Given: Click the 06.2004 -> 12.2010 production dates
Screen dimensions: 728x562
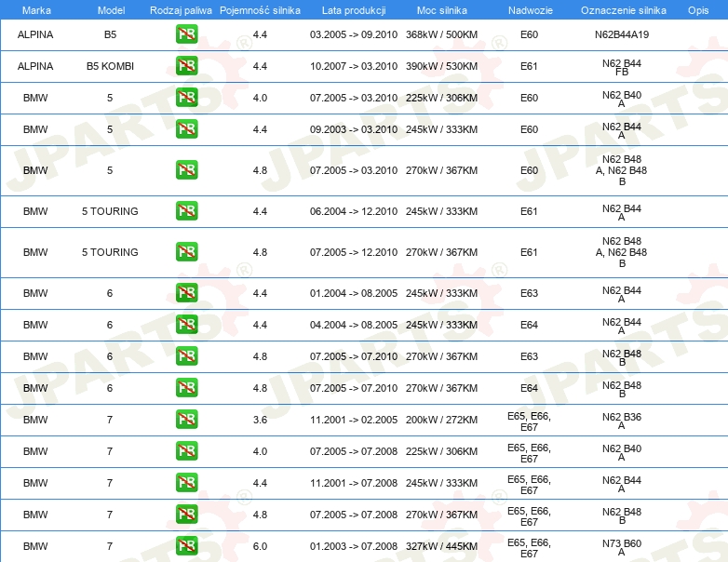Looking at the screenshot, I should [354, 211].
